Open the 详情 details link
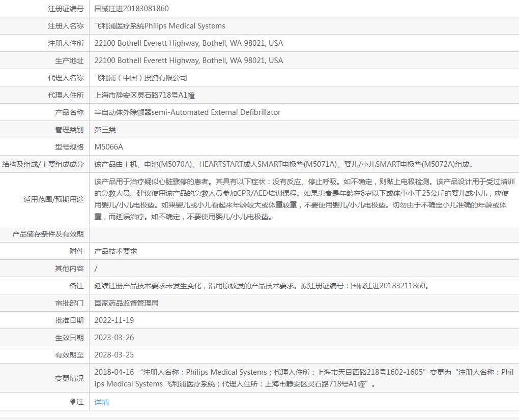 pos(101,402)
